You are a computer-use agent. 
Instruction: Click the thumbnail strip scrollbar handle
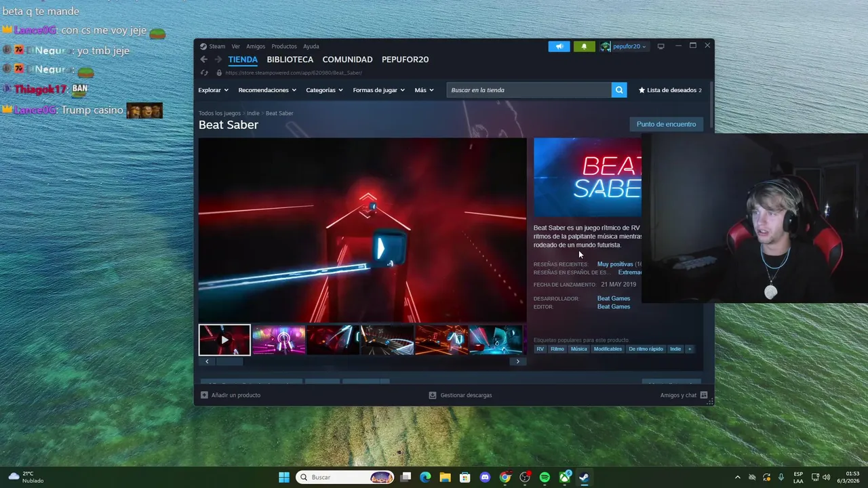click(x=229, y=361)
